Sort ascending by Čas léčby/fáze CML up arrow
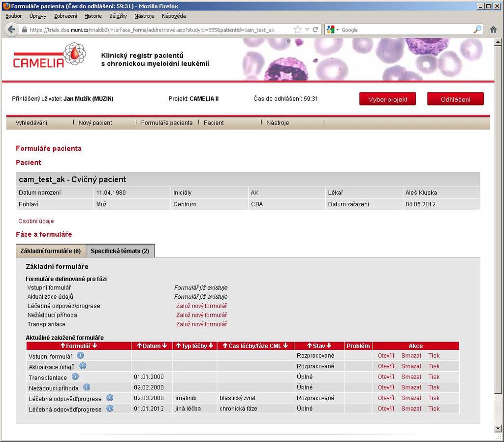 (x=225, y=346)
